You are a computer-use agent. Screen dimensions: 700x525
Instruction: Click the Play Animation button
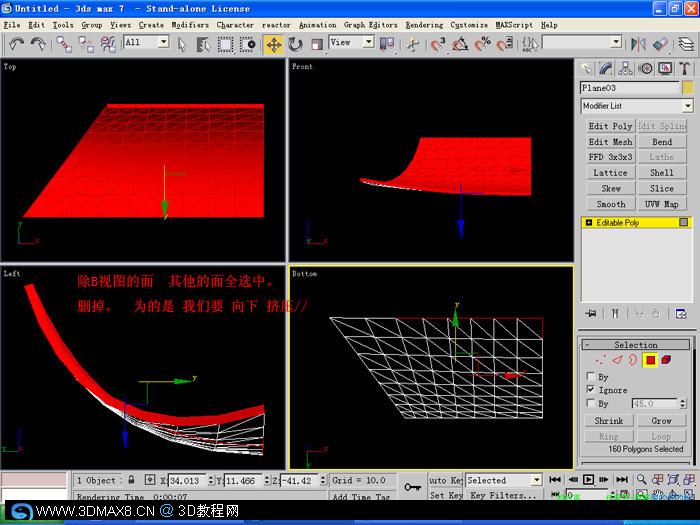click(x=588, y=479)
